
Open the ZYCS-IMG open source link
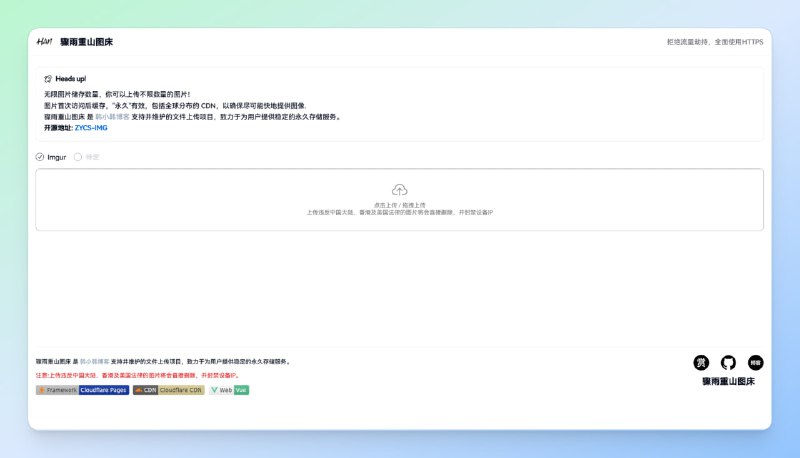[x=91, y=128]
